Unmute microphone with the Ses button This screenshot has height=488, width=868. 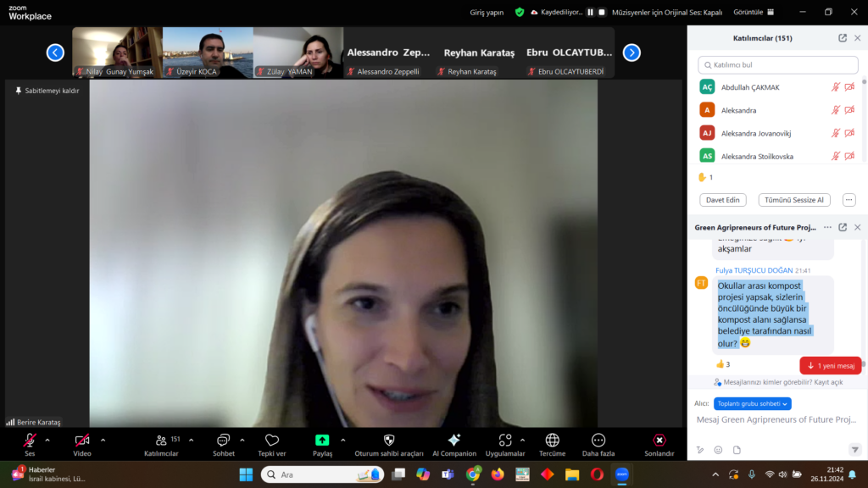(30, 441)
